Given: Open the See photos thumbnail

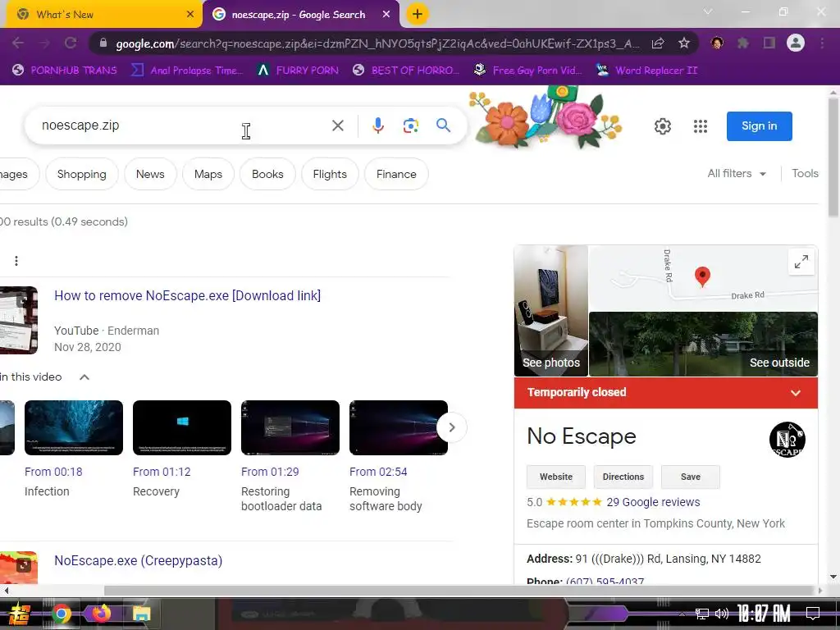Looking at the screenshot, I should pyautogui.click(x=550, y=311).
